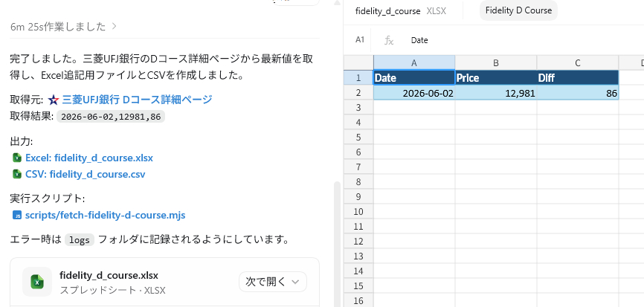Viewport: 644px width, 307px height.
Task: Select column C header
Action: point(578,62)
